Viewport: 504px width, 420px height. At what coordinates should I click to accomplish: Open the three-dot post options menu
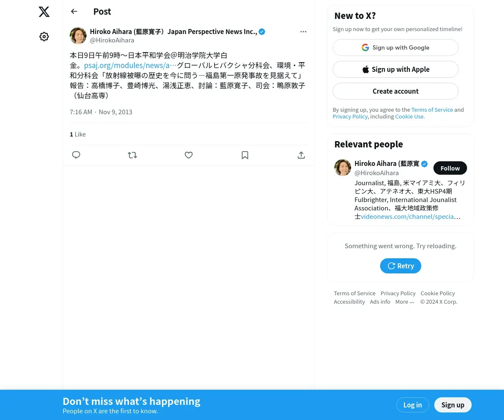pyautogui.click(x=303, y=31)
